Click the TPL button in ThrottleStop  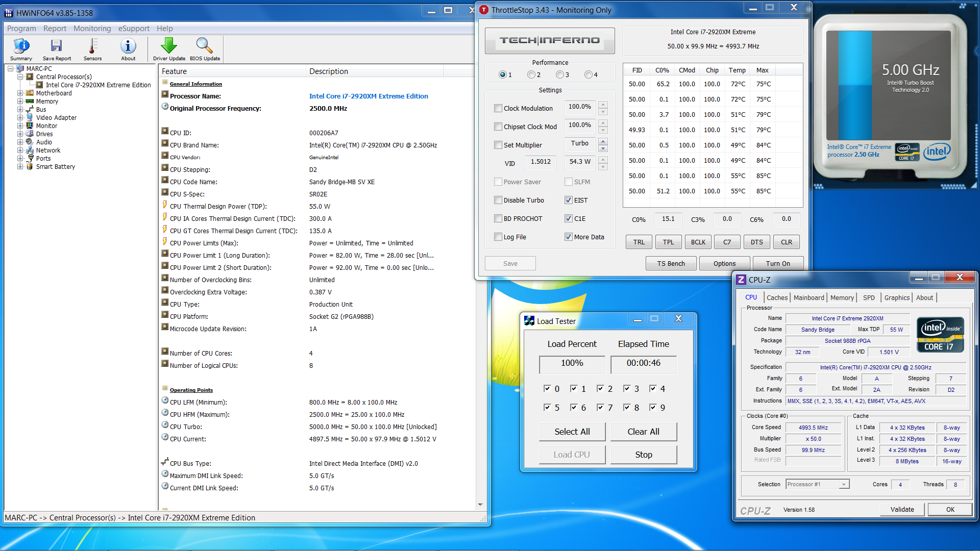tap(668, 242)
